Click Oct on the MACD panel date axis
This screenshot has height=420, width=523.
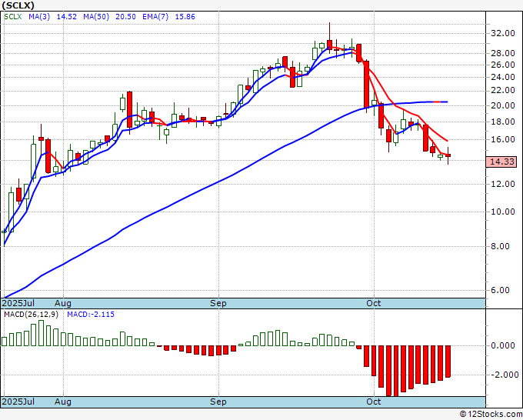[374, 402]
